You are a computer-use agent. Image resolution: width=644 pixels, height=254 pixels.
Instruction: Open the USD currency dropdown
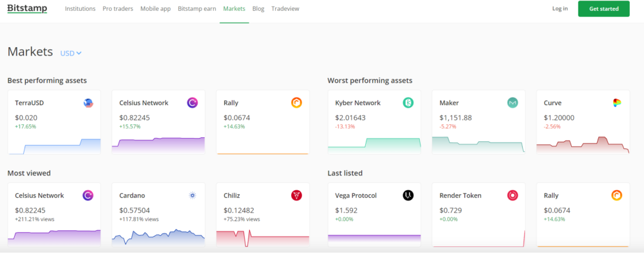click(71, 53)
